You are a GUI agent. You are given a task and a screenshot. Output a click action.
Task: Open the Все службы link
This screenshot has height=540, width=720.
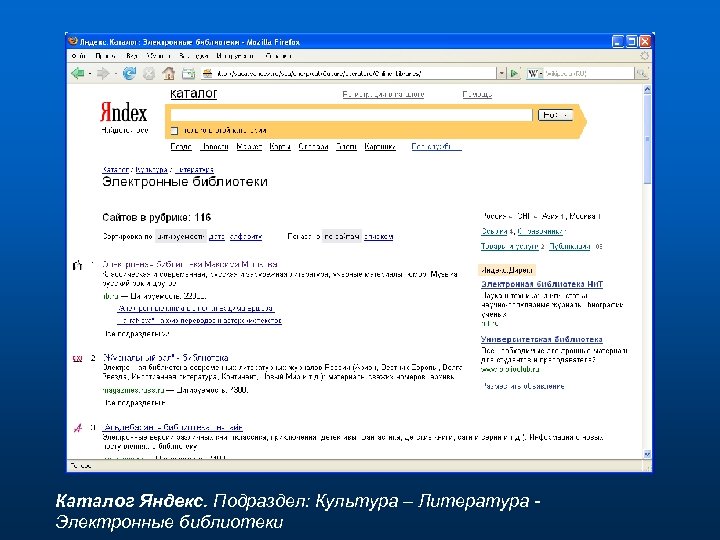click(x=436, y=146)
